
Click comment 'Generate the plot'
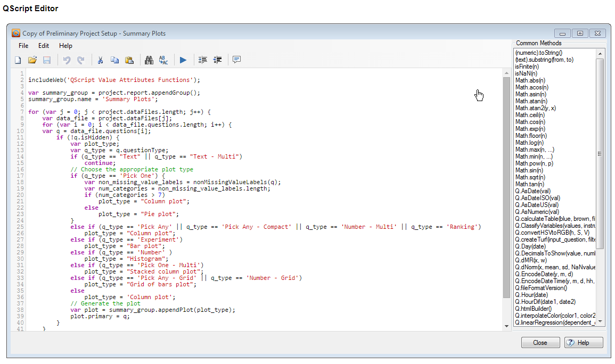[105, 303]
